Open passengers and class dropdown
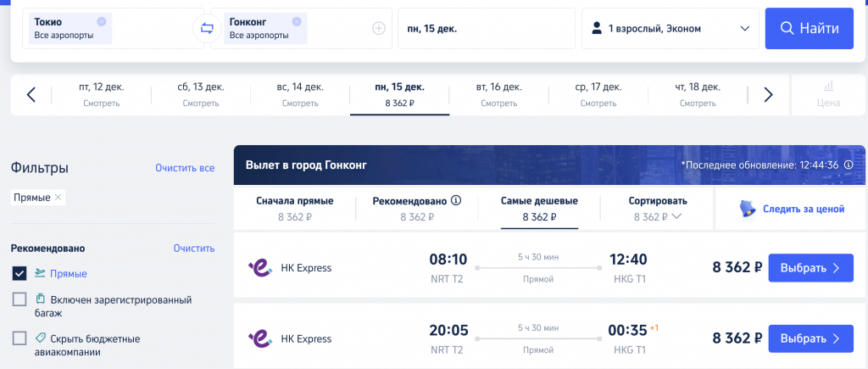The image size is (868, 369). [670, 28]
